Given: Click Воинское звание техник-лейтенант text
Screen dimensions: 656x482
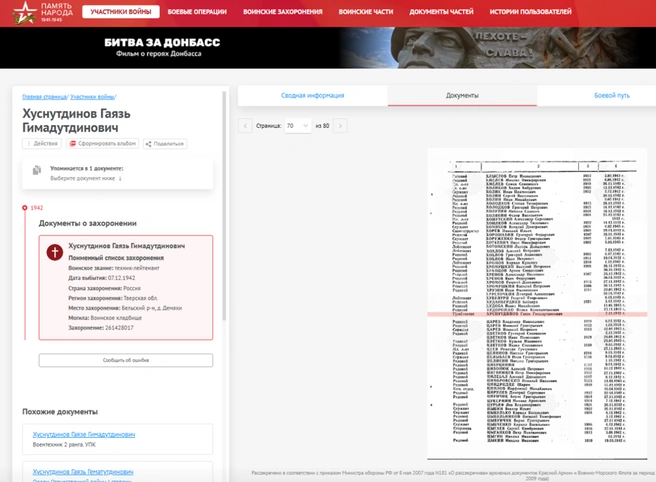Looking at the screenshot, I should tap(114, 268).
